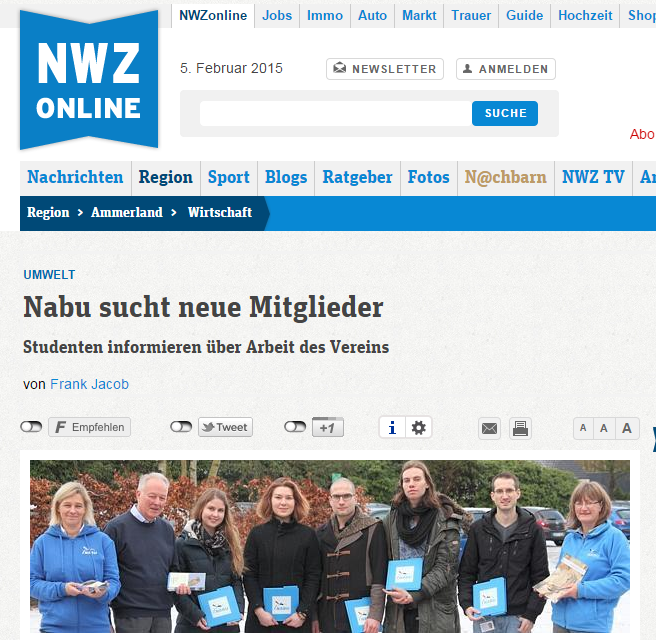Viewport: 656px width, 640px height.
Task: Open the blue info icon beside share buttons
Action: [392, 427]
